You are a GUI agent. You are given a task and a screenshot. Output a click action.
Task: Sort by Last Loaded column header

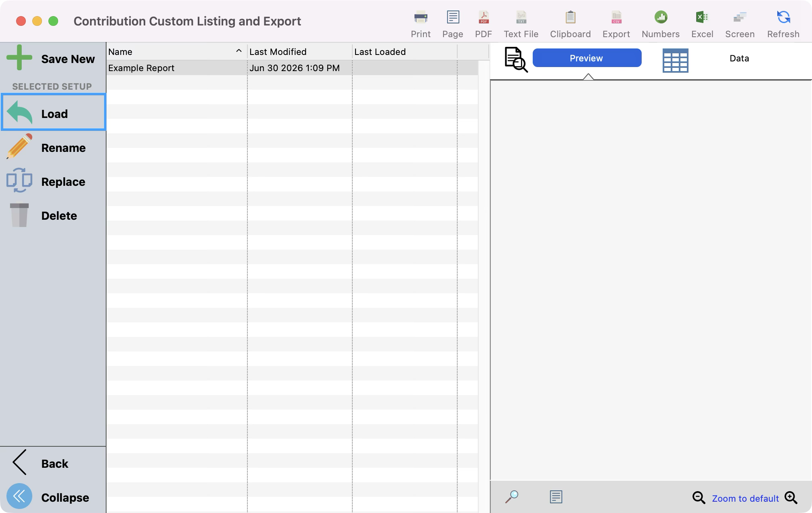404,52
